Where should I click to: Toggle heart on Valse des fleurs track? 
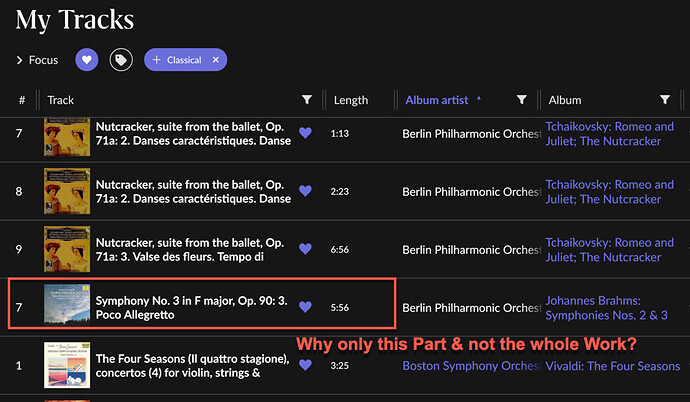click(305, 249)
